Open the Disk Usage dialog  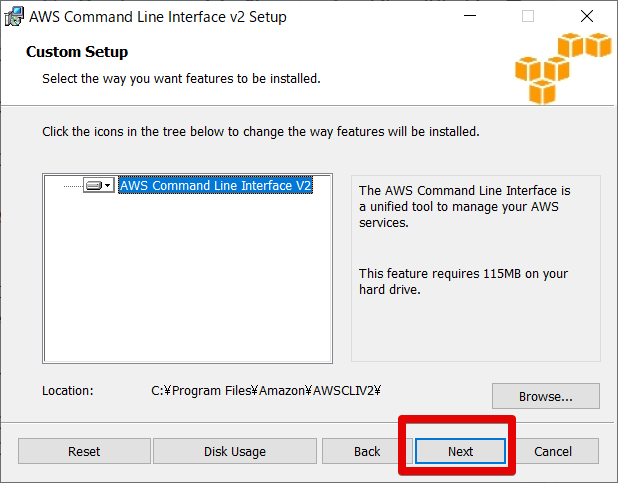pos(235,451)
